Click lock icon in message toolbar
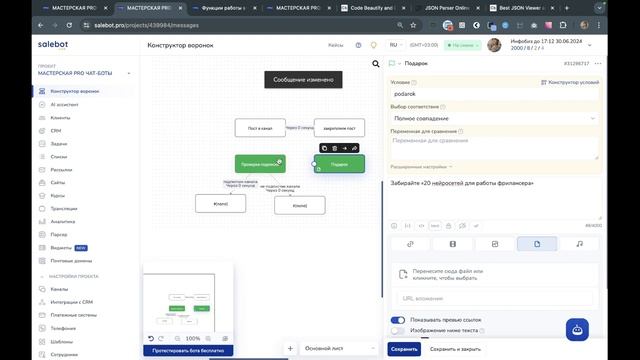The height and width of the screenshot is (360, 640). coord(449,226)
